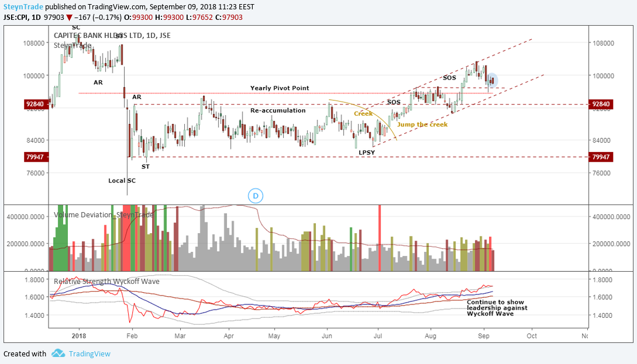
Task: Click the 'Volume Deviation_SteynTrade' indicator title
Action: click(104, 214)
